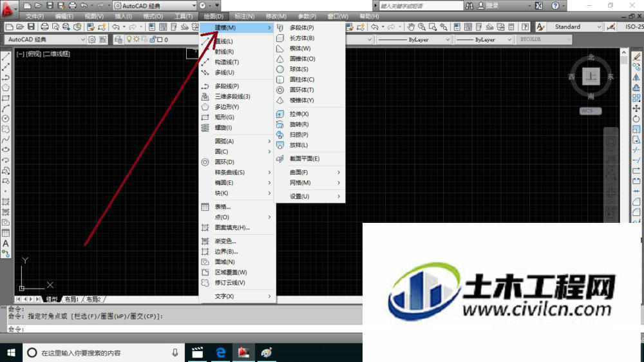Select 多线(U) multiline entry
Screen dimensions: 644x362
point(237,72)
